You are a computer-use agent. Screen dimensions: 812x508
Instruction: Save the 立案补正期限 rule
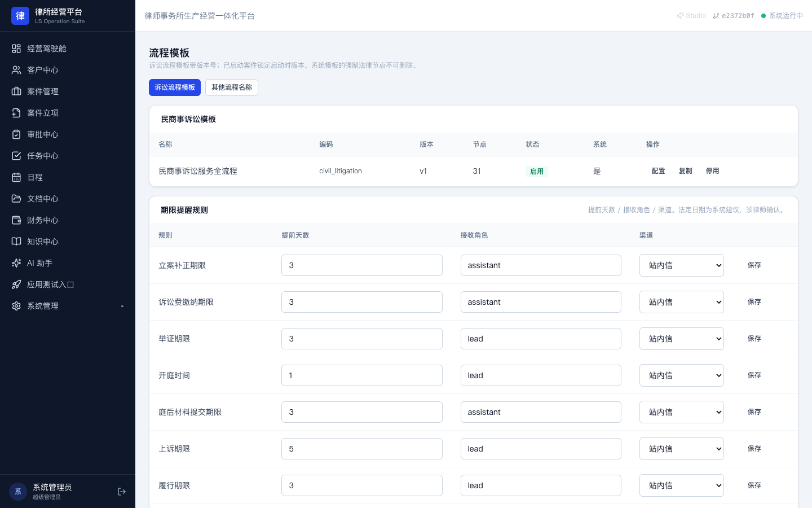click(754, 265)
